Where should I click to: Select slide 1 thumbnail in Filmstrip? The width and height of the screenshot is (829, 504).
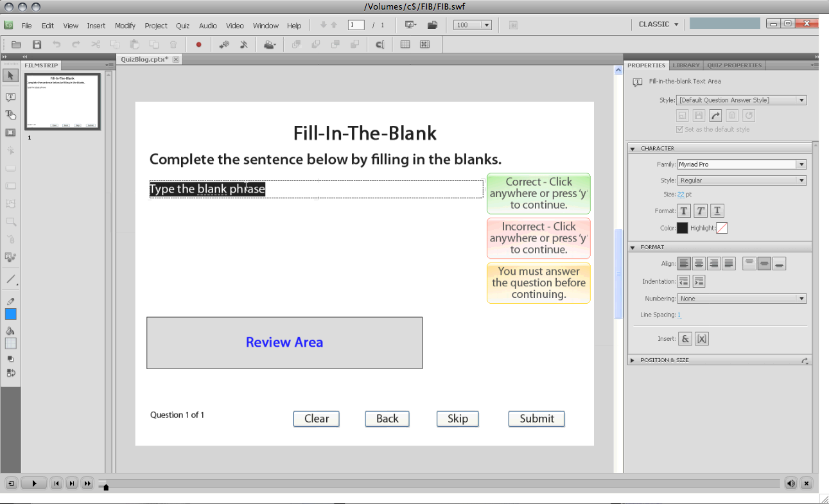pyautogui.click(x=62, y=101)
